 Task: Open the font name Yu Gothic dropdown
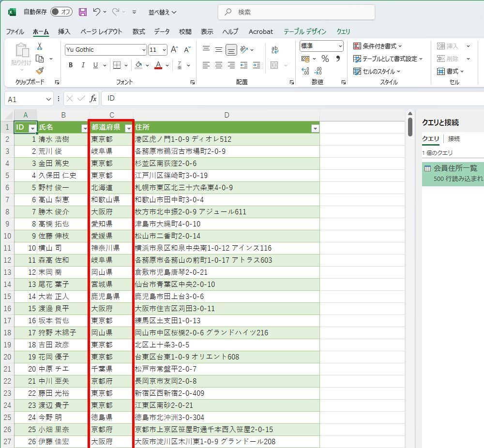point(144,50)
